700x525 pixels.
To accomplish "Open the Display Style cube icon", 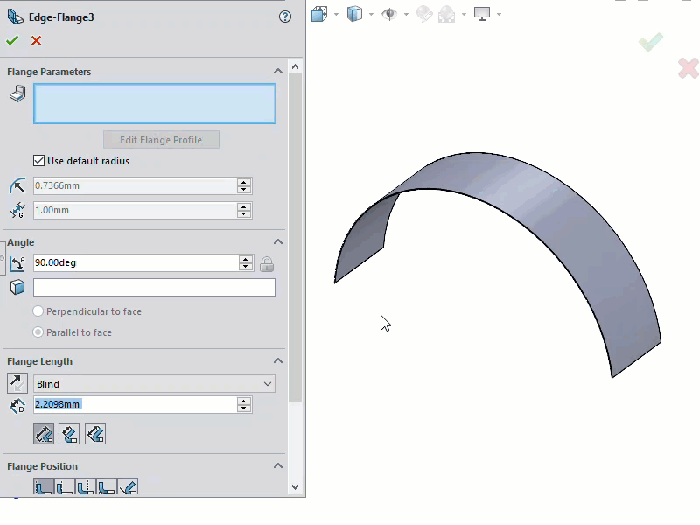I will click(354, 14).
